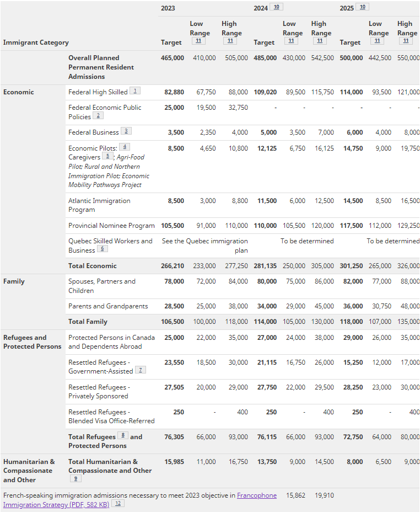Image resolution: width=420 pixels, height=512 pixels.
Task: Open footnote 11 under 2023 High Range
Action: (x=230, y=41)
